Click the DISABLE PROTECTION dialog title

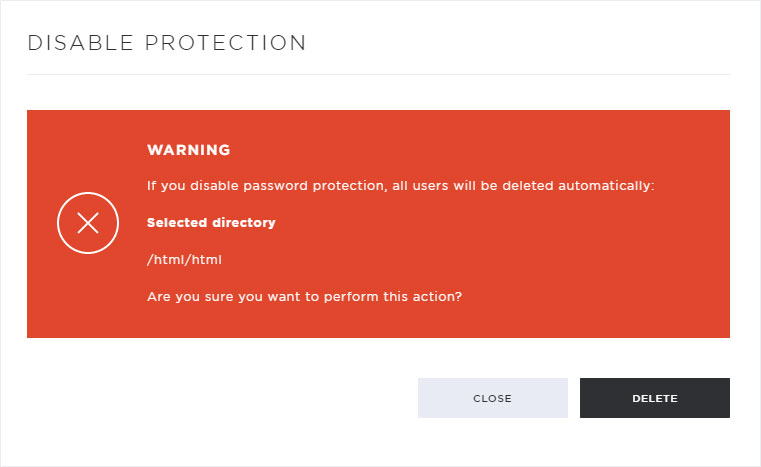point(167,43)
